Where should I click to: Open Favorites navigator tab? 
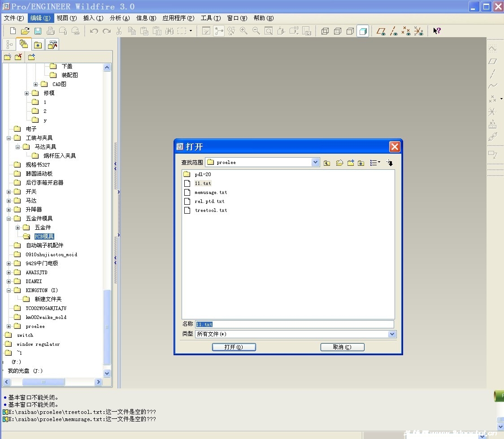(x=38, y=45)
